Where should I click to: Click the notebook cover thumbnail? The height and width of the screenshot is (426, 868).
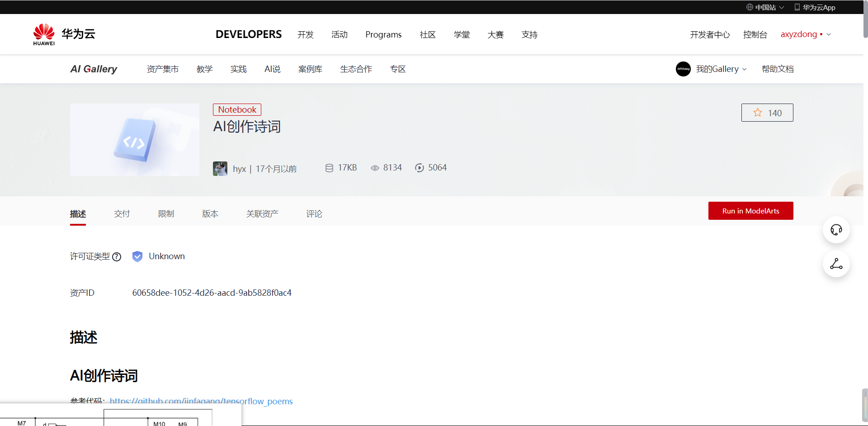pyautogui.click(x=135, y=140)
